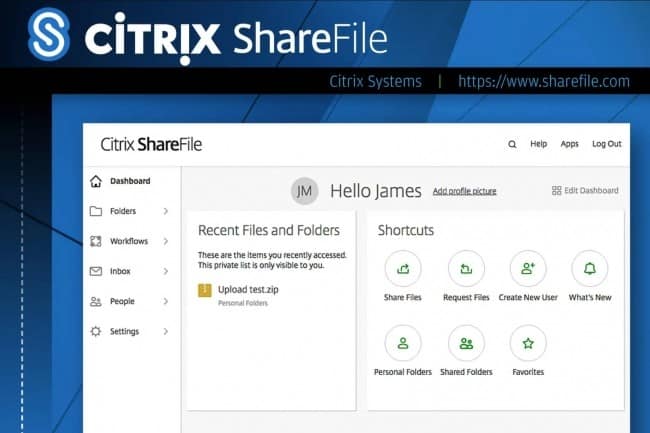Click the Share Files label
Viewport: 650px width, 433px height.
coord(403,298)
